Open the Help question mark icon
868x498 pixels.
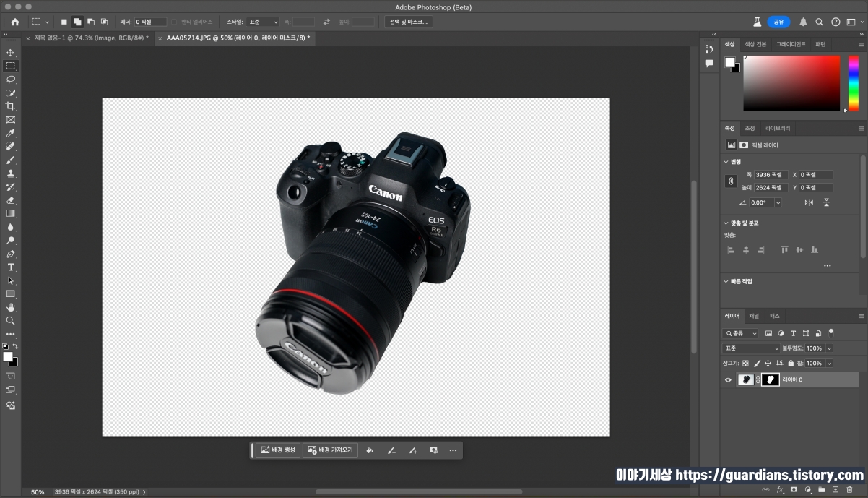coord(836,22)
